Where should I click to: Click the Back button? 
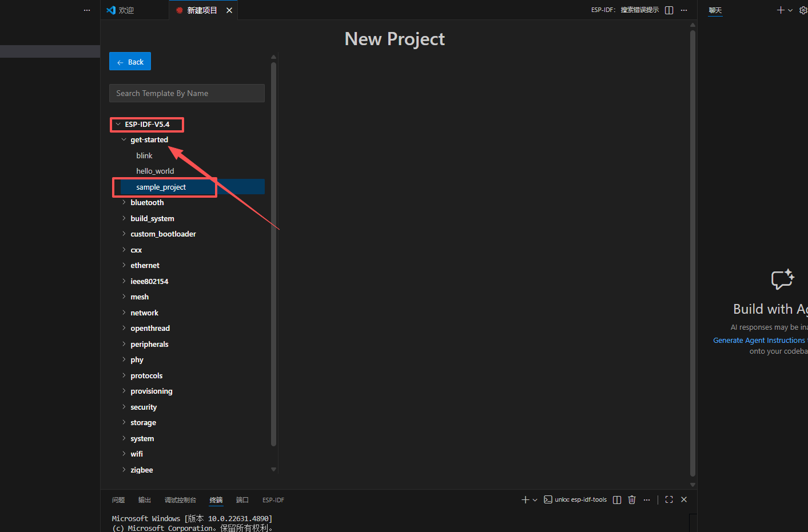pos(130,62)
